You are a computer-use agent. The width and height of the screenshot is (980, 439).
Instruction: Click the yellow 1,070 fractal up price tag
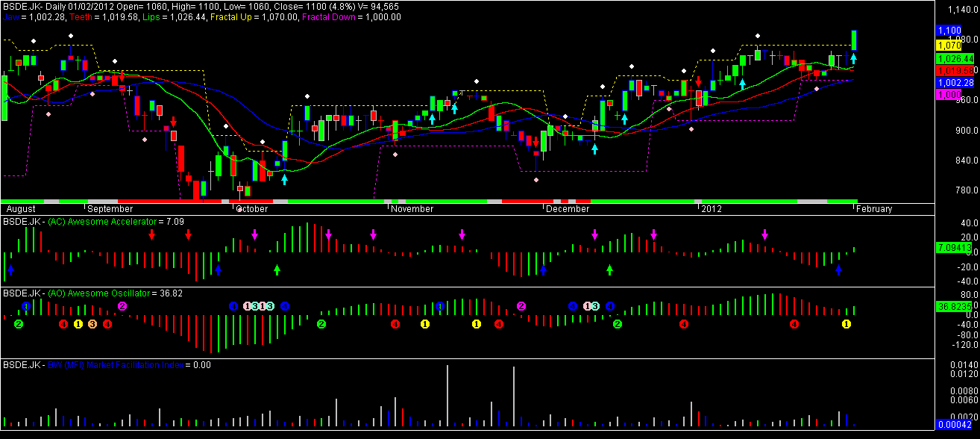949,46
